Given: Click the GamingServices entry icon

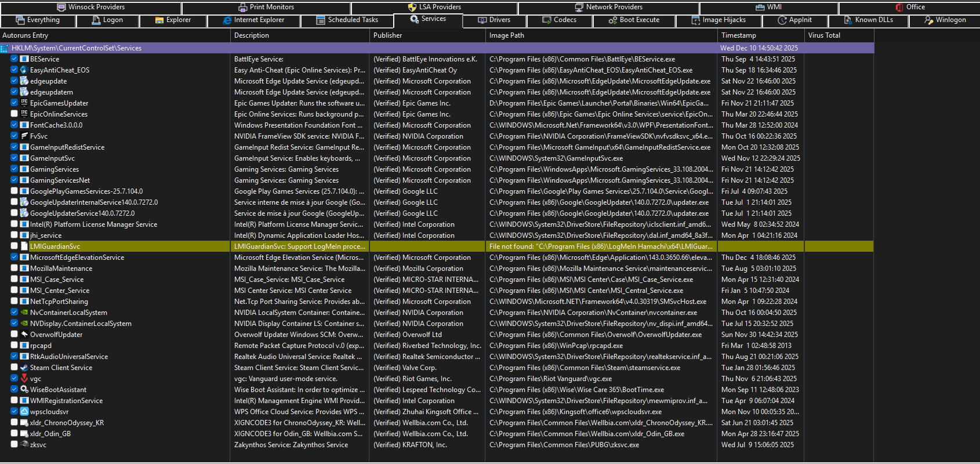Looking at the screenshot, I should [x=24, y=169].
